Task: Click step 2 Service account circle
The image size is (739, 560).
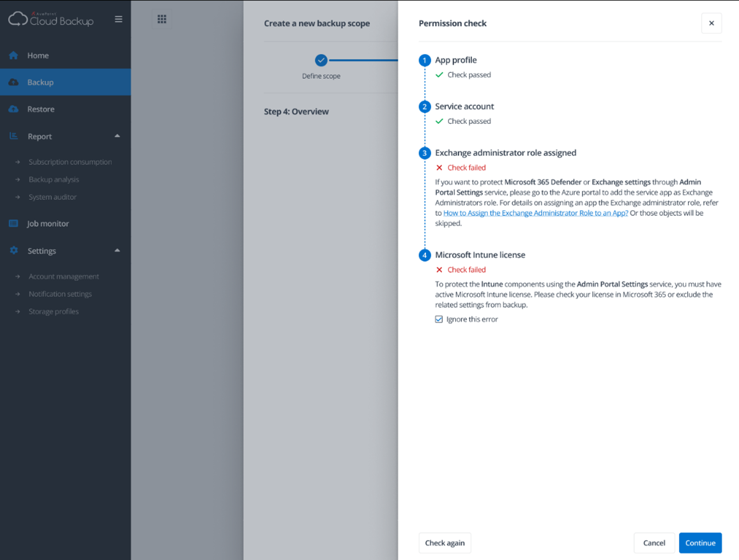Action: [x=425, y=107]
